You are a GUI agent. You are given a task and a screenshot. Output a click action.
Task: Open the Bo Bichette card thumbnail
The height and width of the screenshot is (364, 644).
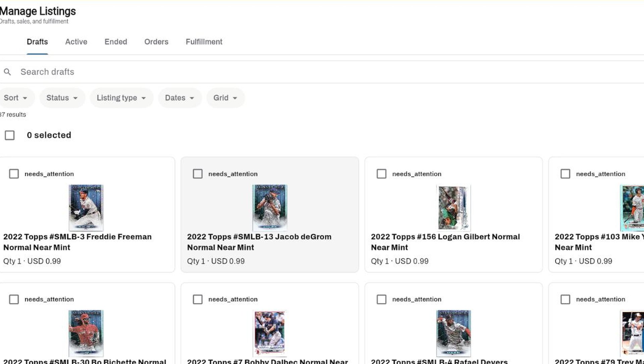click(86, 333)
